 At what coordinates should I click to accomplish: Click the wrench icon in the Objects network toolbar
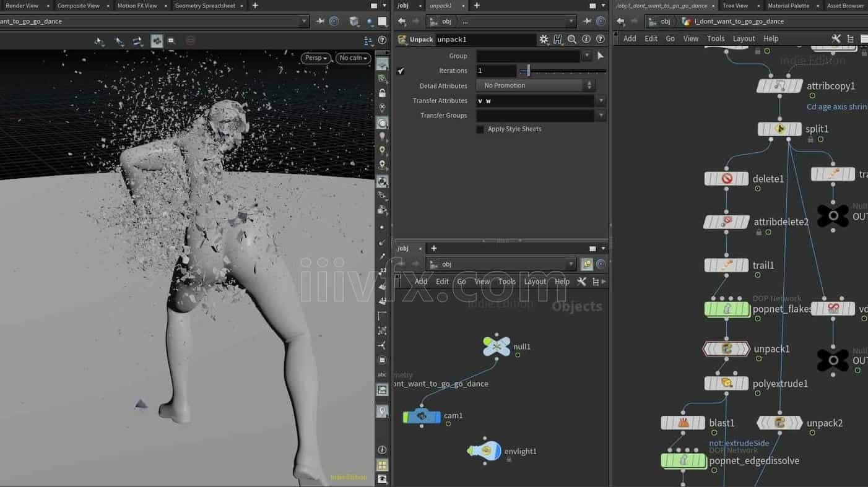(x=581, y=282)
